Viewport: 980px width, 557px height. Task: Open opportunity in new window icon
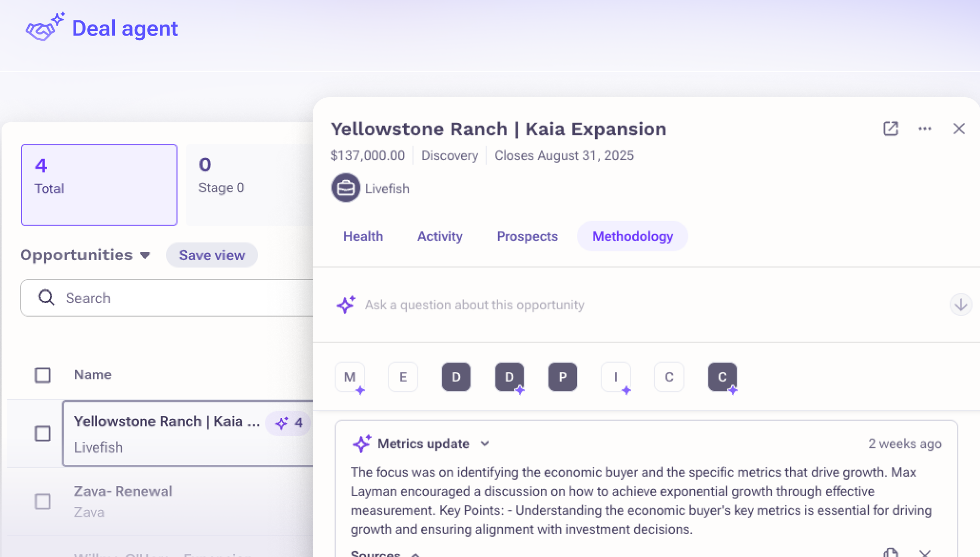(891, 129)
